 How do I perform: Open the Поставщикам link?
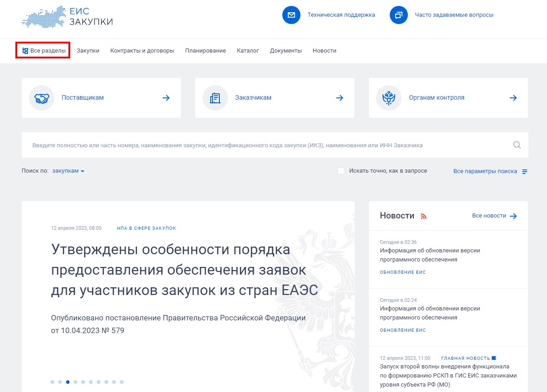point(82,97)
